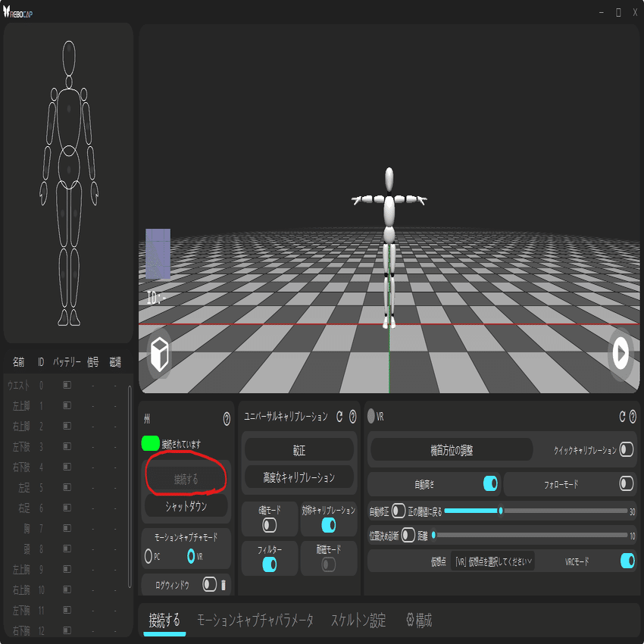This screenshot has height=644, width=644.
Task: Enable フォローモード toggle
Action: 627,483
